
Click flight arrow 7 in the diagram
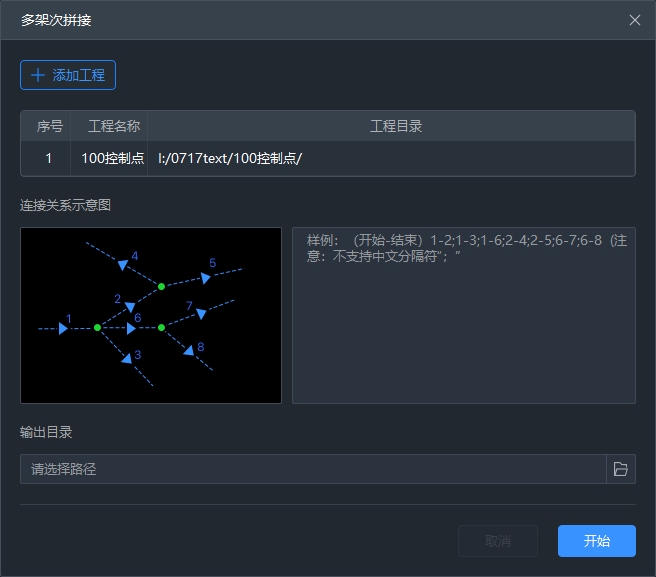point(201,313)
